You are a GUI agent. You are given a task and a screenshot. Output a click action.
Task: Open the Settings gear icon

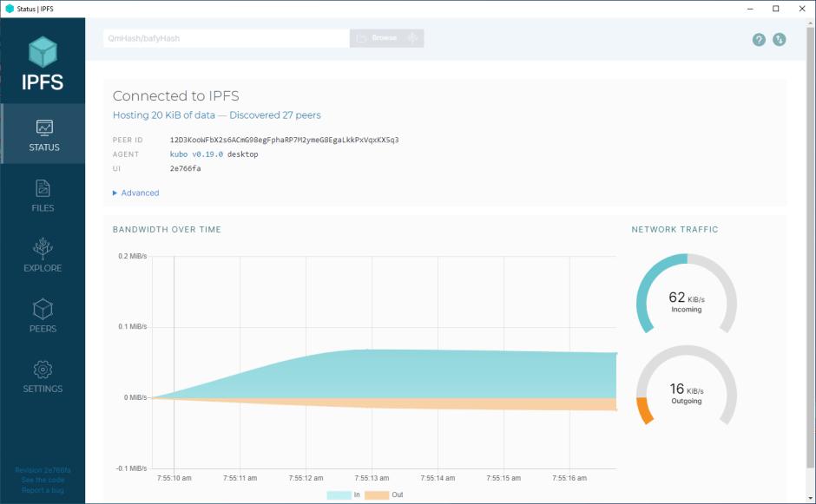coord(43,370)
